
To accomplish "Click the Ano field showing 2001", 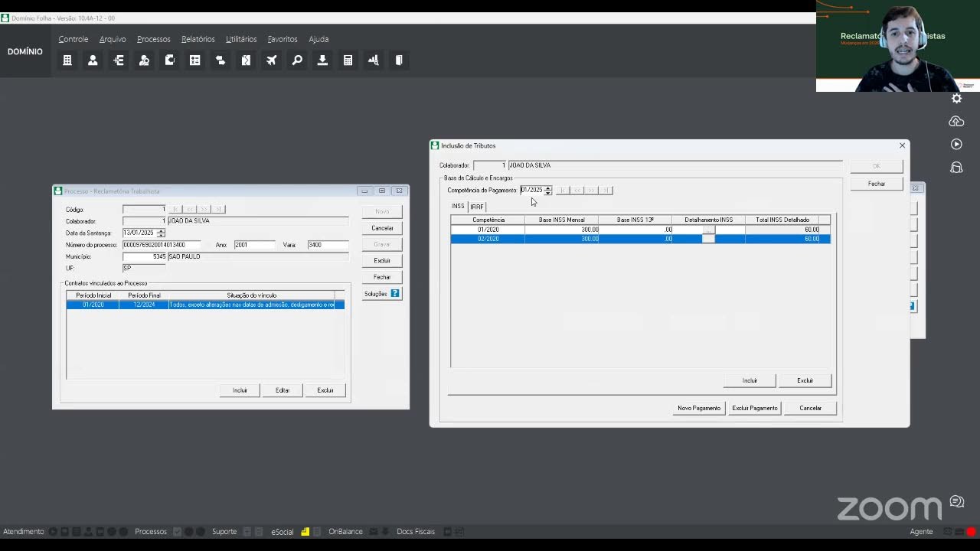I will click(255, 245).
